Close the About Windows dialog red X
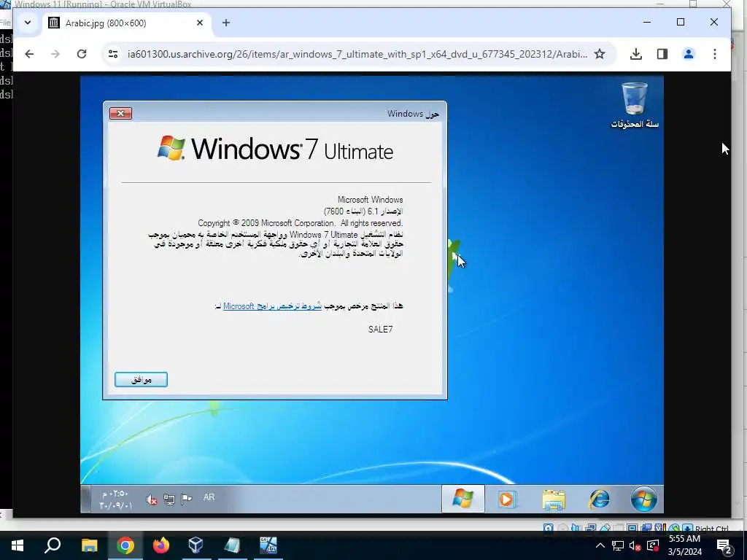 tap(120, 113)
